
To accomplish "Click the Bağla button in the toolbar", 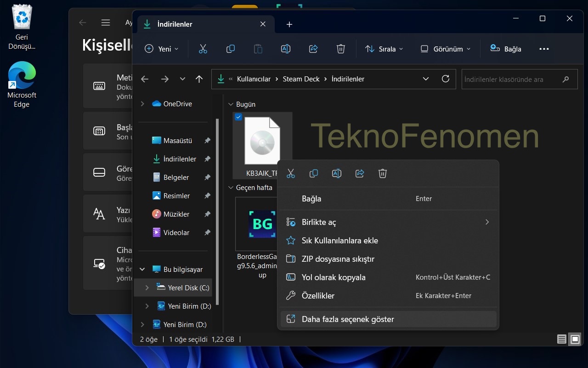I will click(x=506, y=49).
